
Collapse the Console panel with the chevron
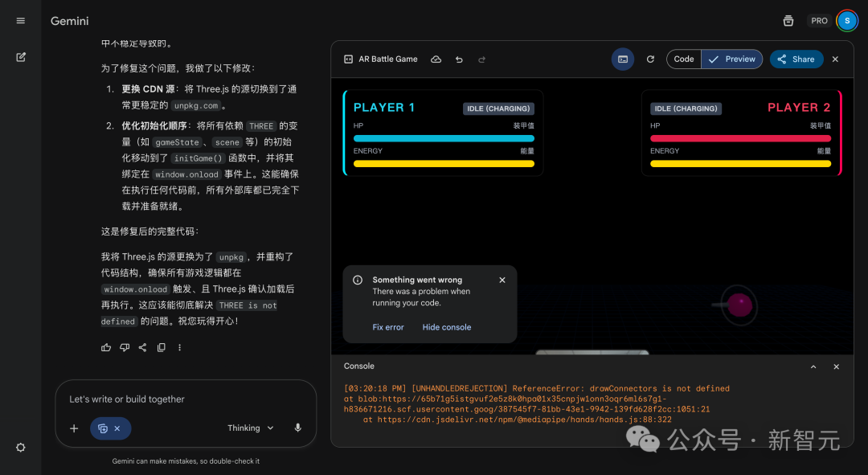813,366
